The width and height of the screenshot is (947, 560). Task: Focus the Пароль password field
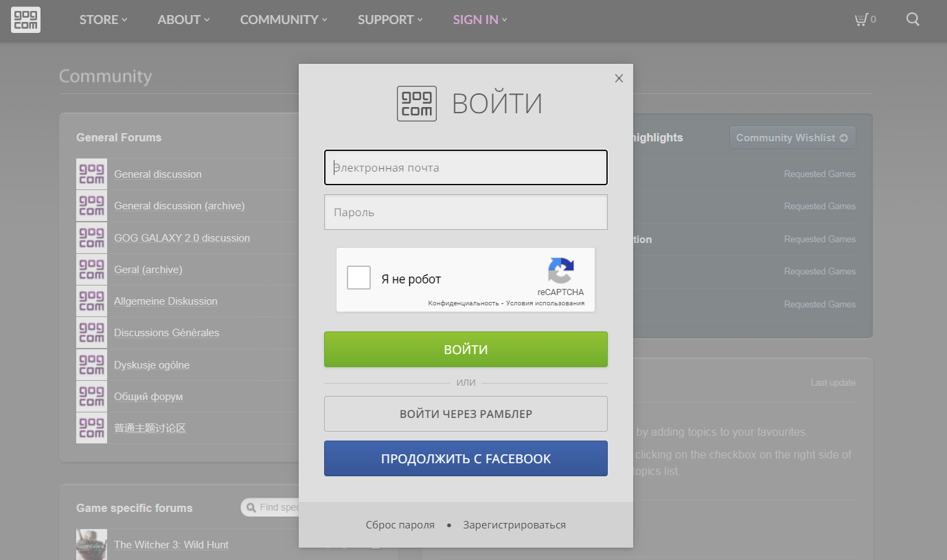(x=466, y=212)
